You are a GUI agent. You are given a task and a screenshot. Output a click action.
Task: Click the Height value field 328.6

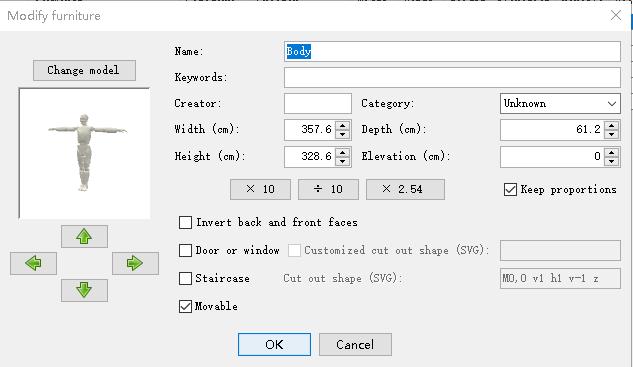[310, 157]
